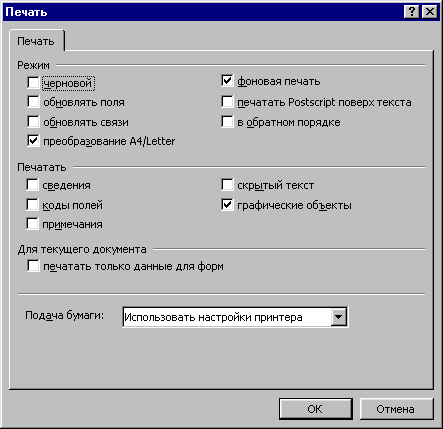Toggle the примечания checkbox

click(x=32, y=224)
